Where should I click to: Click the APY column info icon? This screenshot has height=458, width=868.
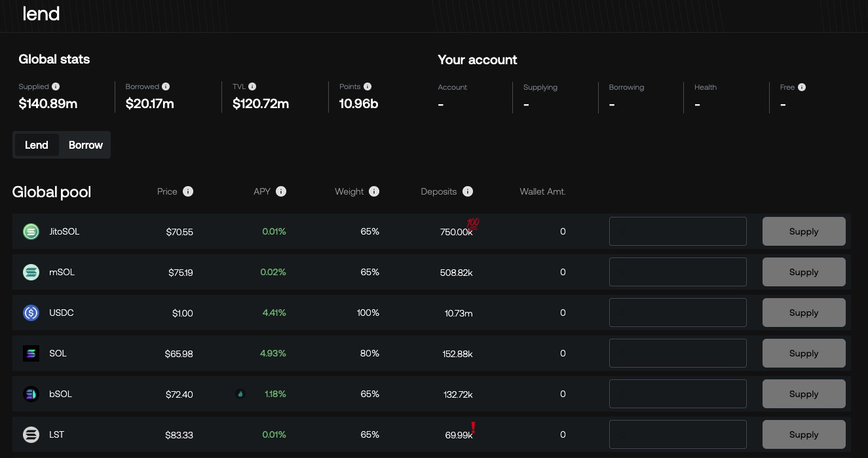[x=281, y=191]
